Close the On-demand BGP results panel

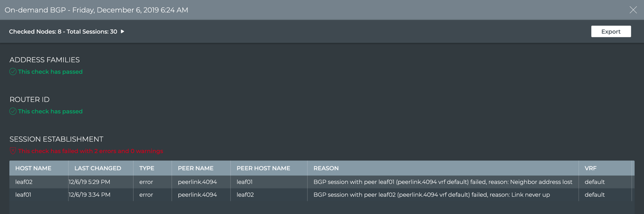click(633, 10)
